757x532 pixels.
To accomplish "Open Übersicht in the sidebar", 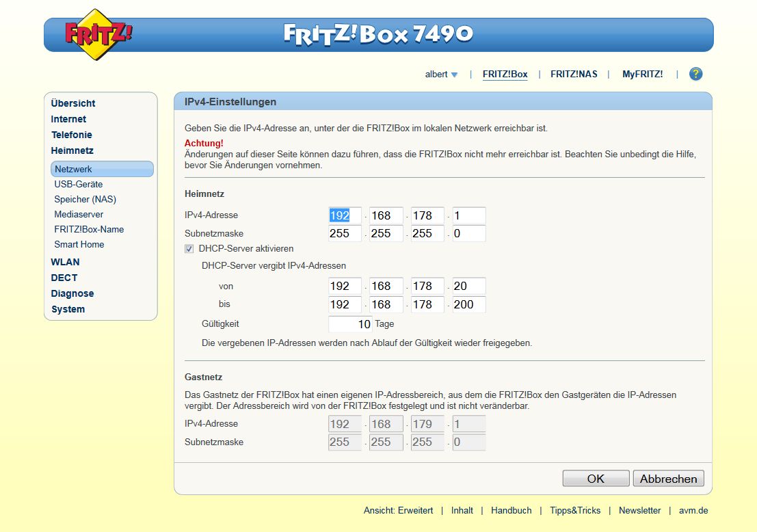I will pos(73,103).
